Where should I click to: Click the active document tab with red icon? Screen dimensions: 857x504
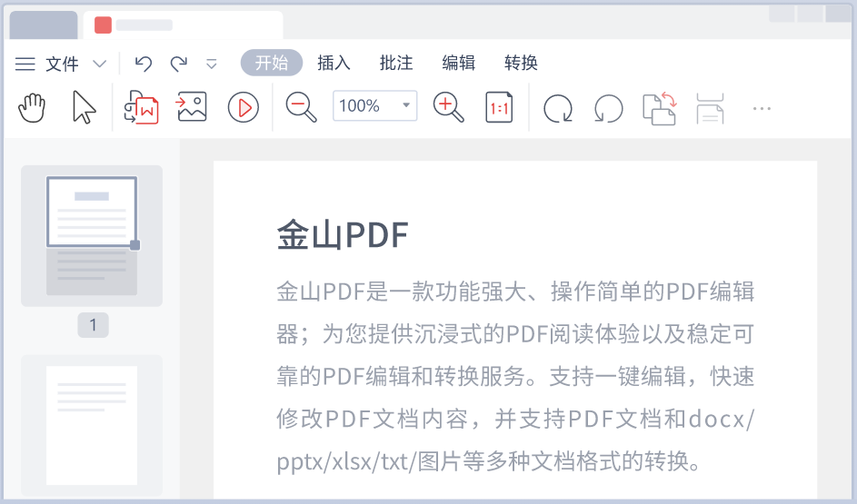tap(183, 25)
